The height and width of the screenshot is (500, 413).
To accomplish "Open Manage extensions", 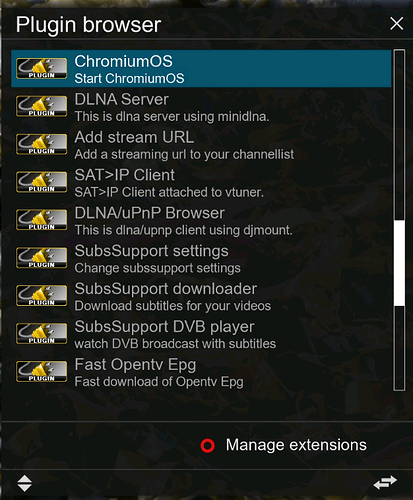I will (296, 445).
